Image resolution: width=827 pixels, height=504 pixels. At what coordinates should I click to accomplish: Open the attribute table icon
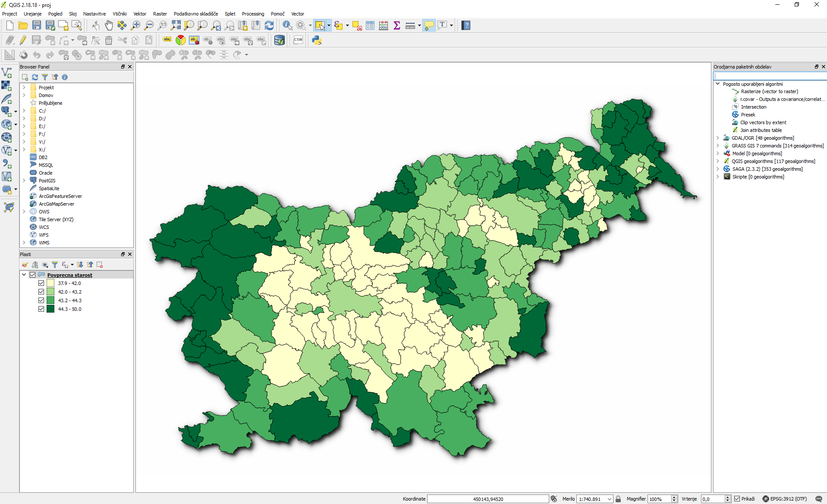click(370, 25)
